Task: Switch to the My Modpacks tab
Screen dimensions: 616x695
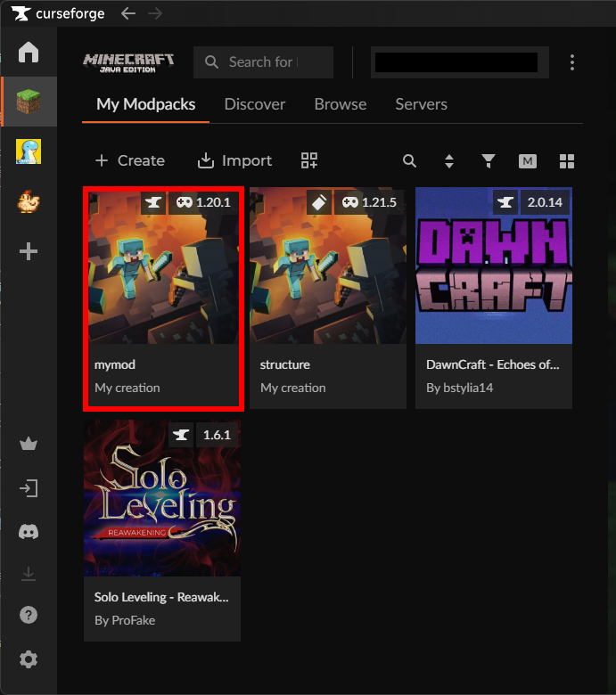Action: coord(146,104)
